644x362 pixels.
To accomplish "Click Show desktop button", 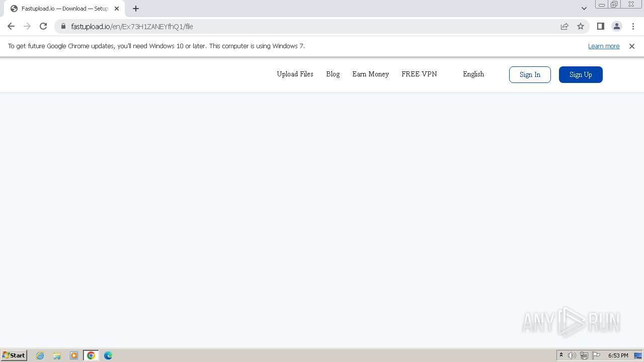I will tap(638, 355).
